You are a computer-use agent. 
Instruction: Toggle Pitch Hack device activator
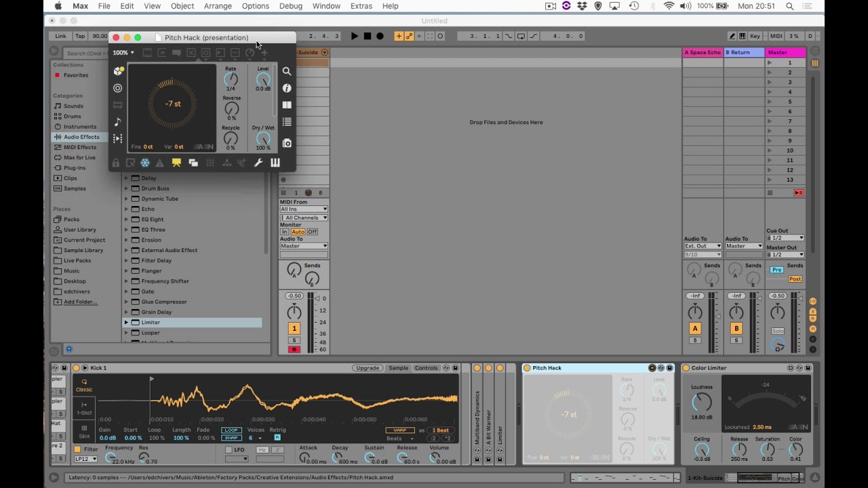coord(527,368)
